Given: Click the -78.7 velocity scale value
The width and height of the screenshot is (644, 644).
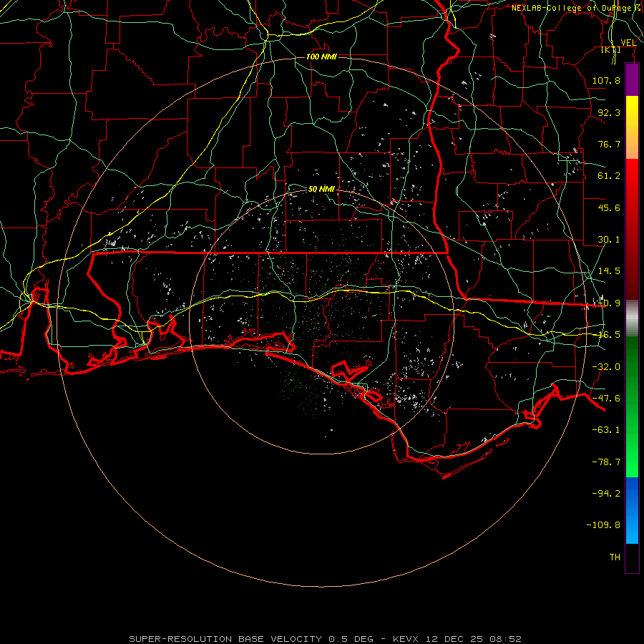Looking at the screenshot, I should point(606,462).
